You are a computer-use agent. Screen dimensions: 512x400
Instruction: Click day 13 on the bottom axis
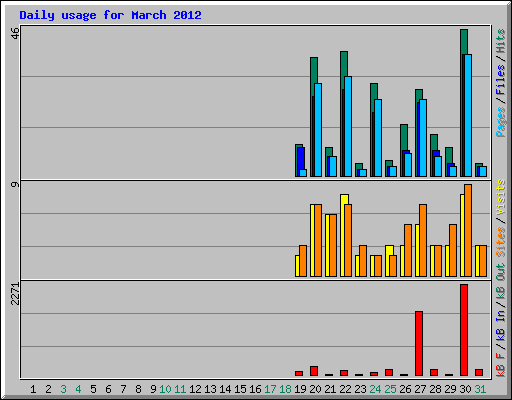(x=210, y=389)
